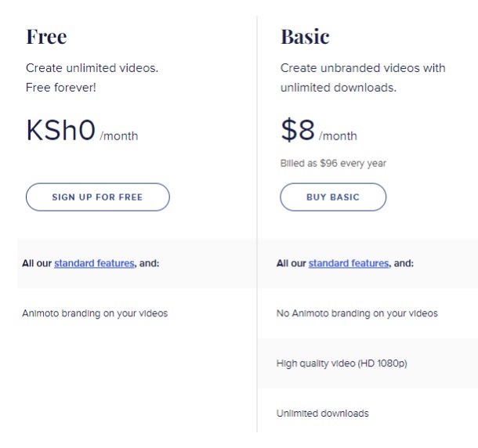The image size is (478, 448).
Task: Select the Free plan heading
Action: click(46, 37)
